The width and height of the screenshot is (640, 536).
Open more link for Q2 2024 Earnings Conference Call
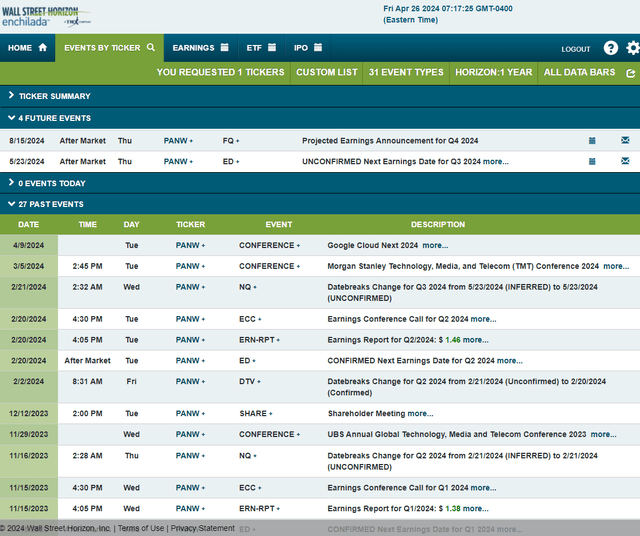(x=483, y=319)
